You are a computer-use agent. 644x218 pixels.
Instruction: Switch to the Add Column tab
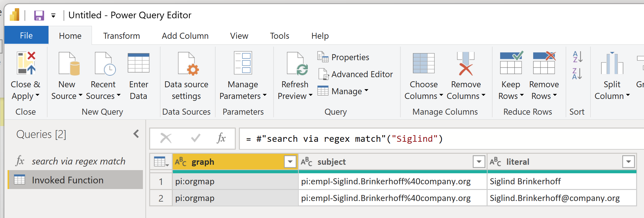coord(185,36)
